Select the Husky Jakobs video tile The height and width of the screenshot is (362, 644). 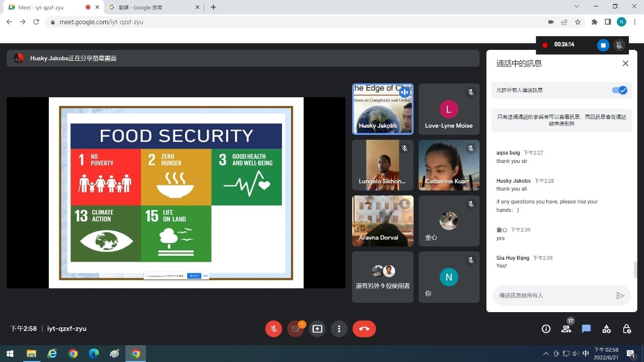383,109
